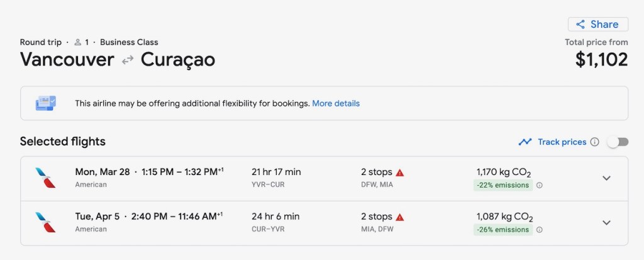Click American Airlines logo on return flight
This screenshot has height=260, width=644.
(46, 222)
